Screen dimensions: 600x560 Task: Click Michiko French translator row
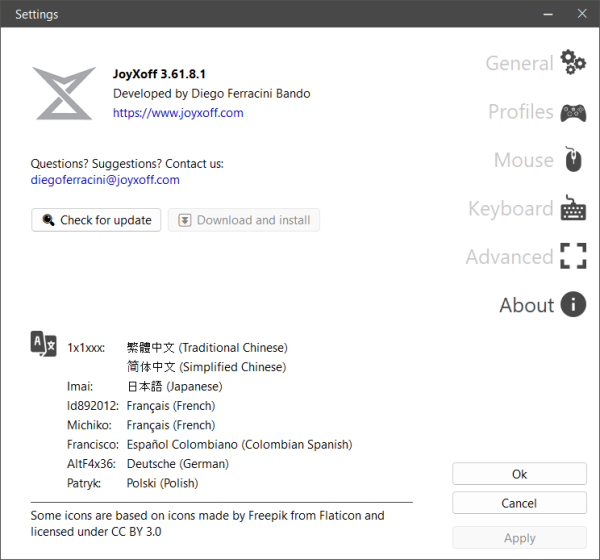tap(141, 425)
